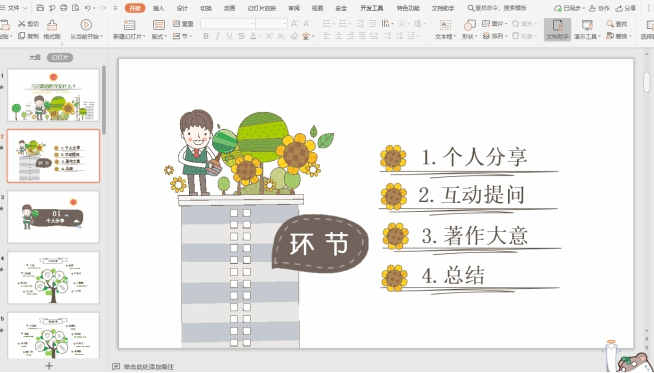This screenshot has width=654, height=373.
Task: Select slide 3 thumbnail (01 个人分享)
Action: (x=53, y=217)
